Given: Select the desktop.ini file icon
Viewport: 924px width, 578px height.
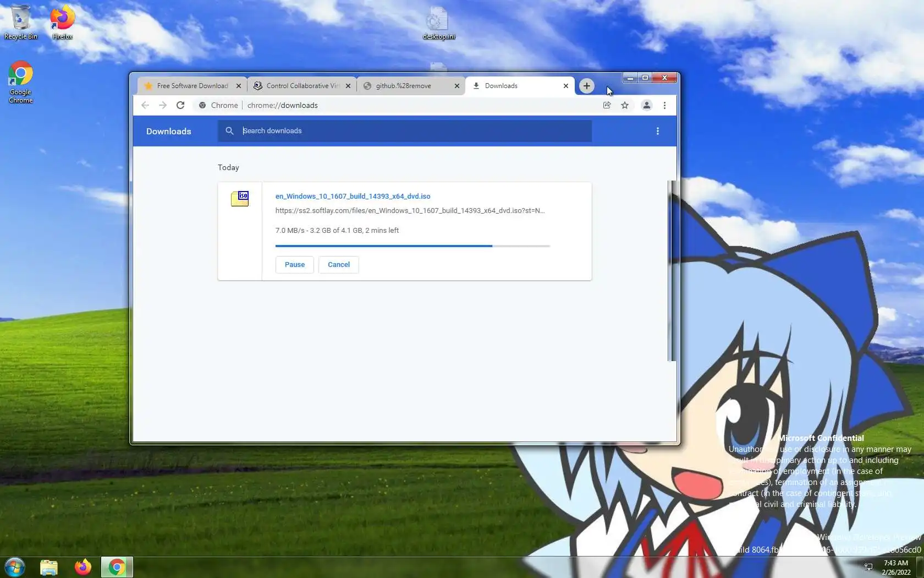Looking at the screenshot, I should 438,24.
